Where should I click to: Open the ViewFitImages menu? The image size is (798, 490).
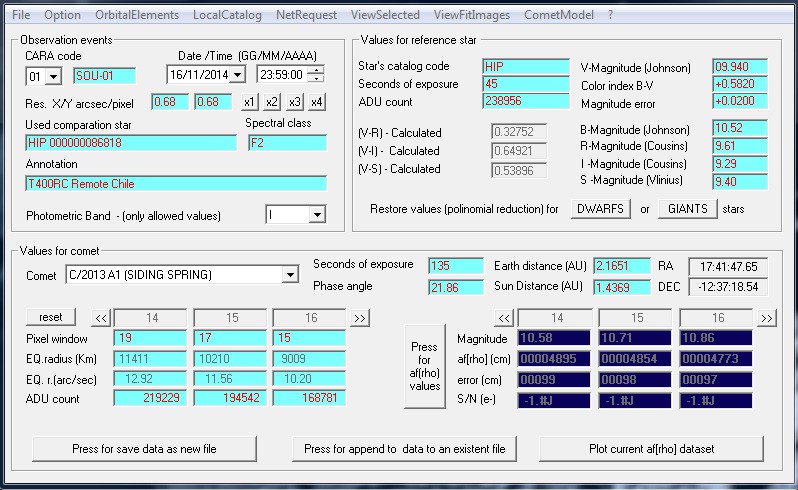(472, 15)
